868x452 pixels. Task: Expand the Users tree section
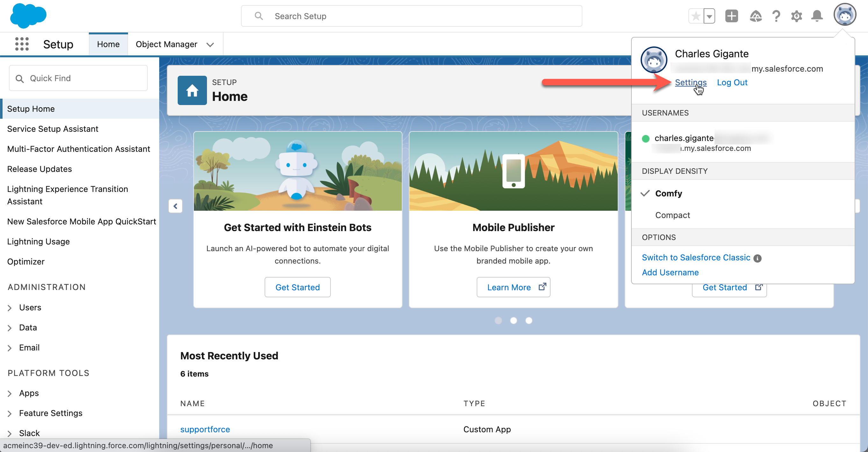pos(10,307)
